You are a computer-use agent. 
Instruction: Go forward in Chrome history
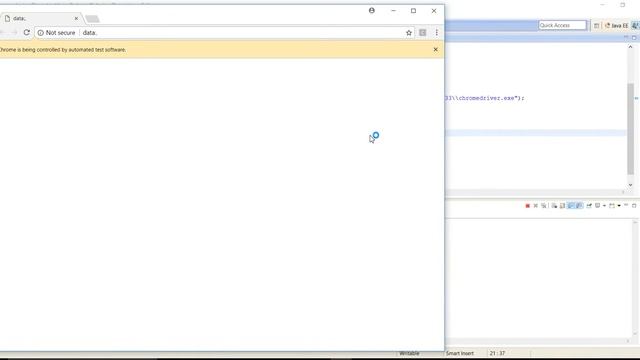pos(14,32)
